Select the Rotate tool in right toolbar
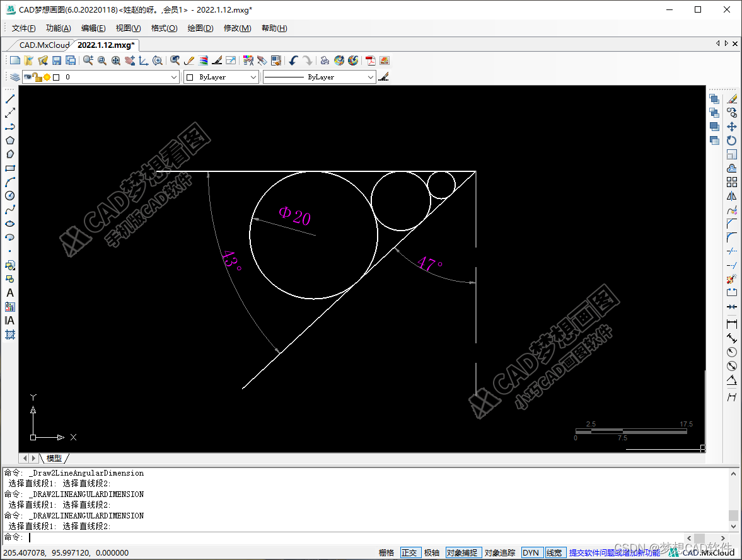The image size is (742, 560). [x=731, y=140]
